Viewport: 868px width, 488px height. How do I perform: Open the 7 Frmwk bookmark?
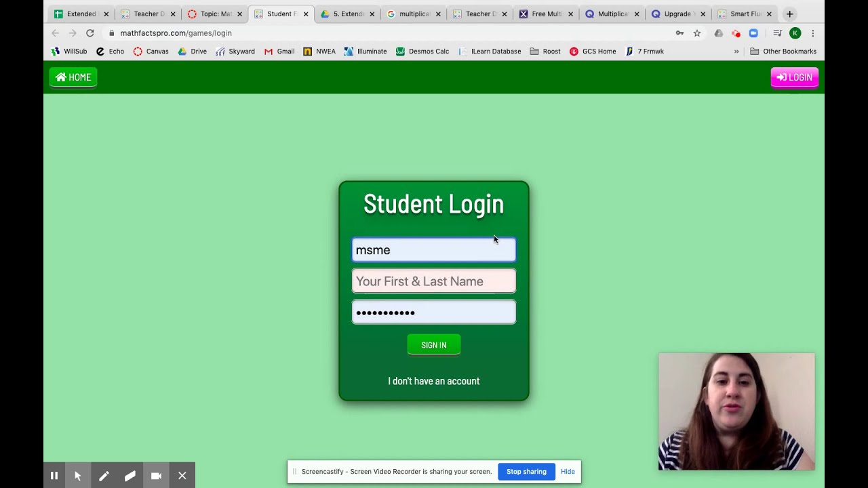[644, 52]
